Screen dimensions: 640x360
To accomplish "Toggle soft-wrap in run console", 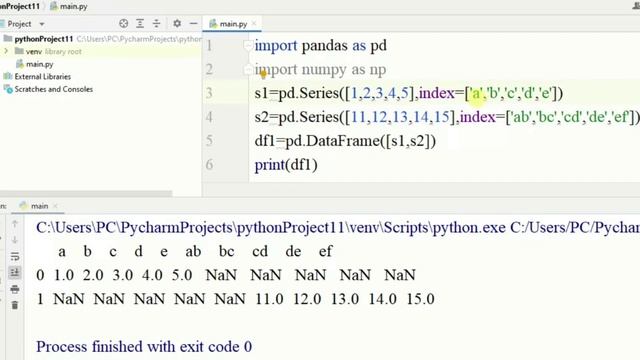I will click(15, 256).
